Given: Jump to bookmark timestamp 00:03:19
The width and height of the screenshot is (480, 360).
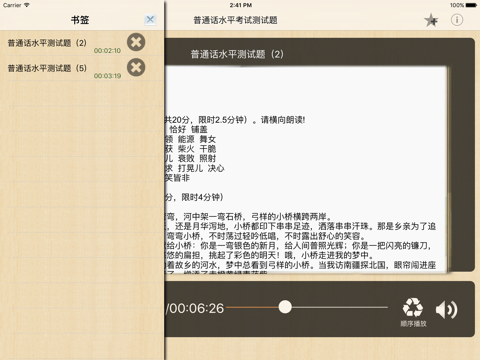Looking at the screenshot, I should [x=107, y=76].
